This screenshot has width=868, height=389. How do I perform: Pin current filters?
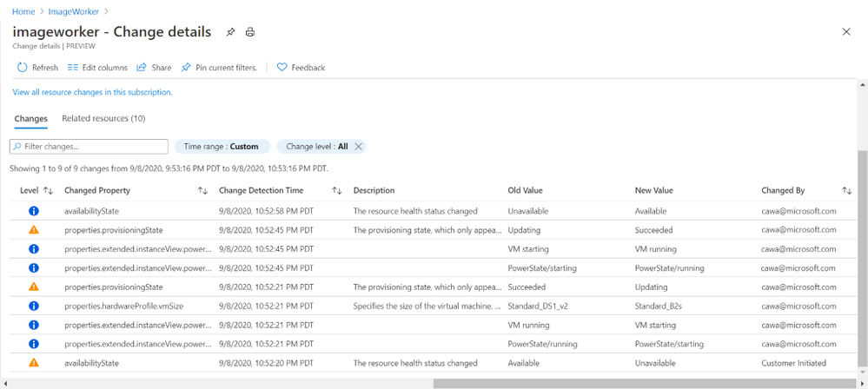pyautogui.click(x=219, y=68)
